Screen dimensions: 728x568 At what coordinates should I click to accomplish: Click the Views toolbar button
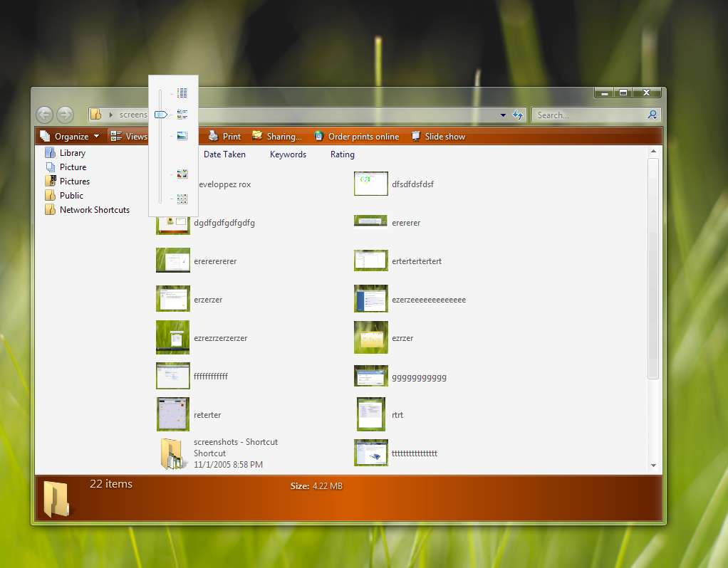point(129,137)
